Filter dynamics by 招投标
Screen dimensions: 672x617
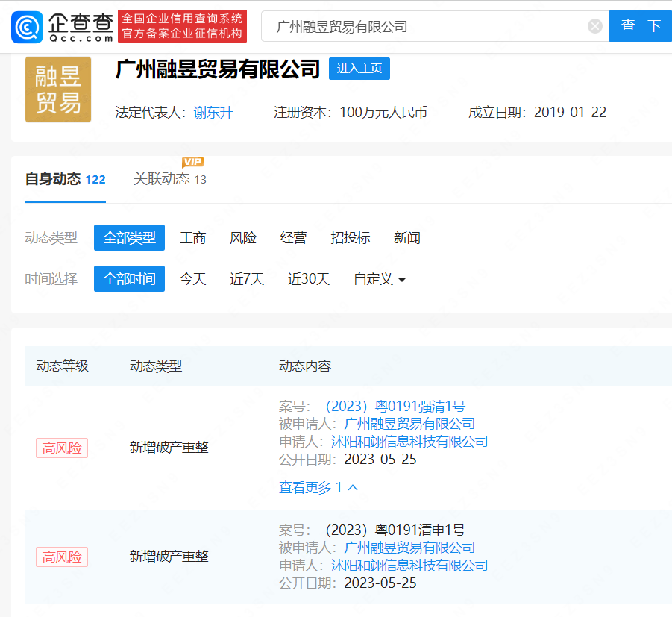[350, 237]
